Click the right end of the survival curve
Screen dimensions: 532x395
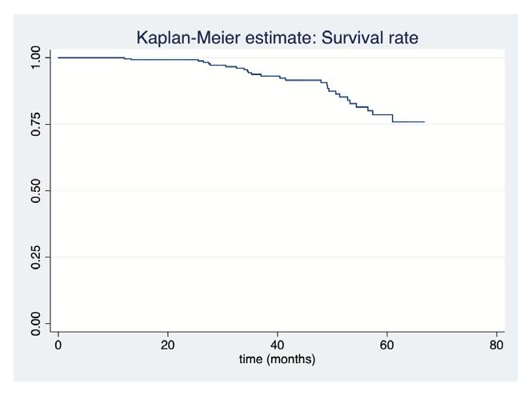point(424,122)
